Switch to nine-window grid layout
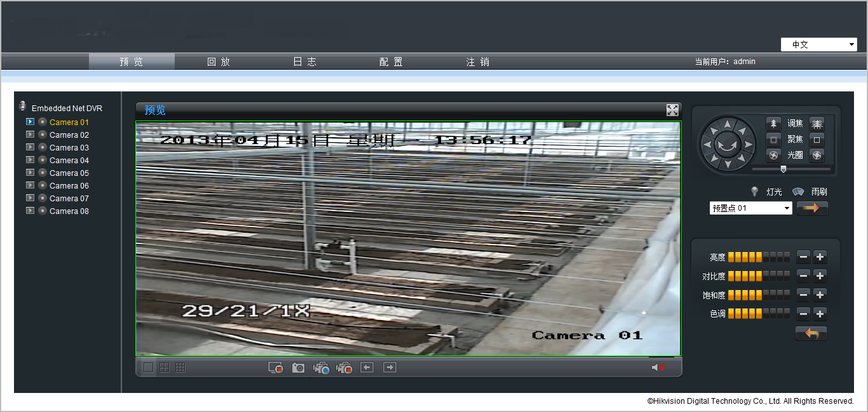 coord(180,367)
